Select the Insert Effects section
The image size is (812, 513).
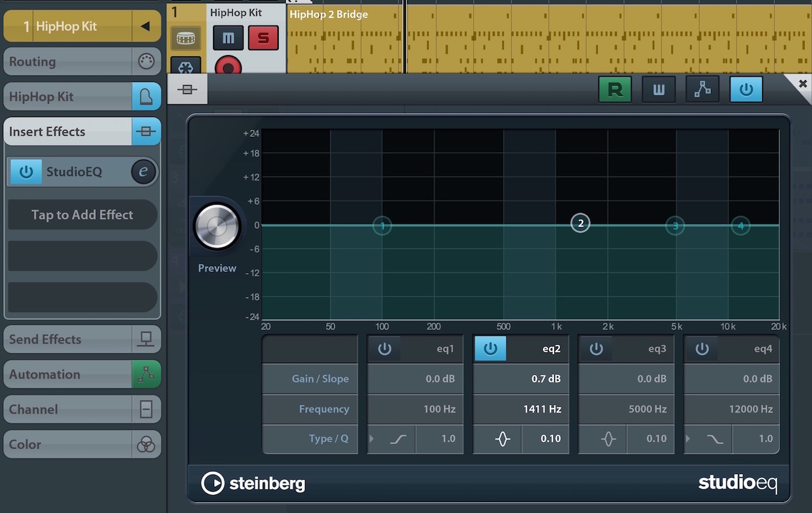click(x=68, y=131)
